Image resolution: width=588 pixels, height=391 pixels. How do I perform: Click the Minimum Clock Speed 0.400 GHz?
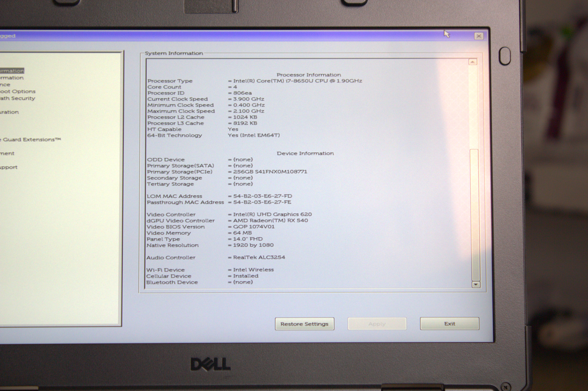249,105
